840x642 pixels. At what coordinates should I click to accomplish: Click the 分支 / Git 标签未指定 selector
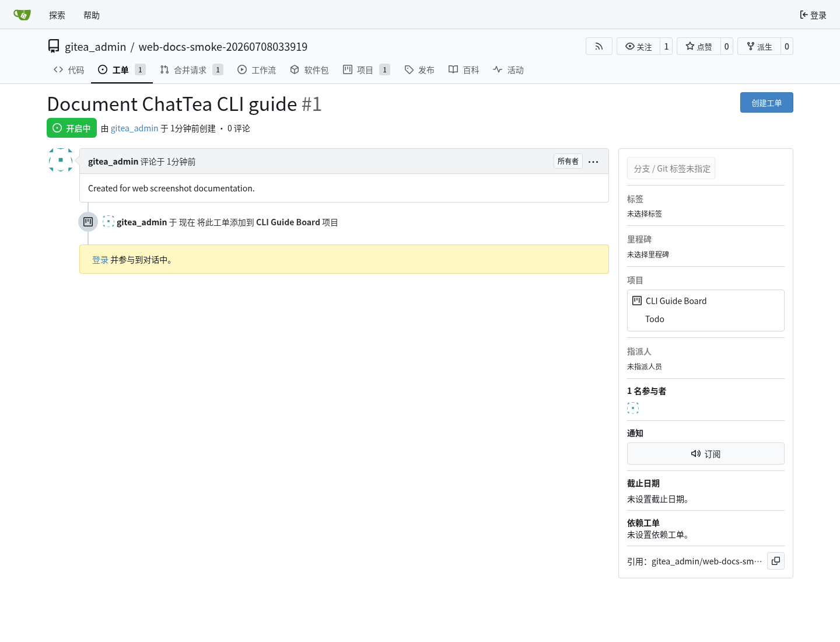click(x=671, y=168)
